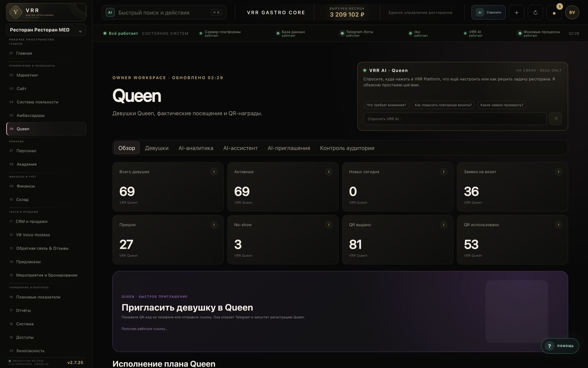Show info for QR использовано card
Viewport: 588px width, 368px height.
[558, 224]
